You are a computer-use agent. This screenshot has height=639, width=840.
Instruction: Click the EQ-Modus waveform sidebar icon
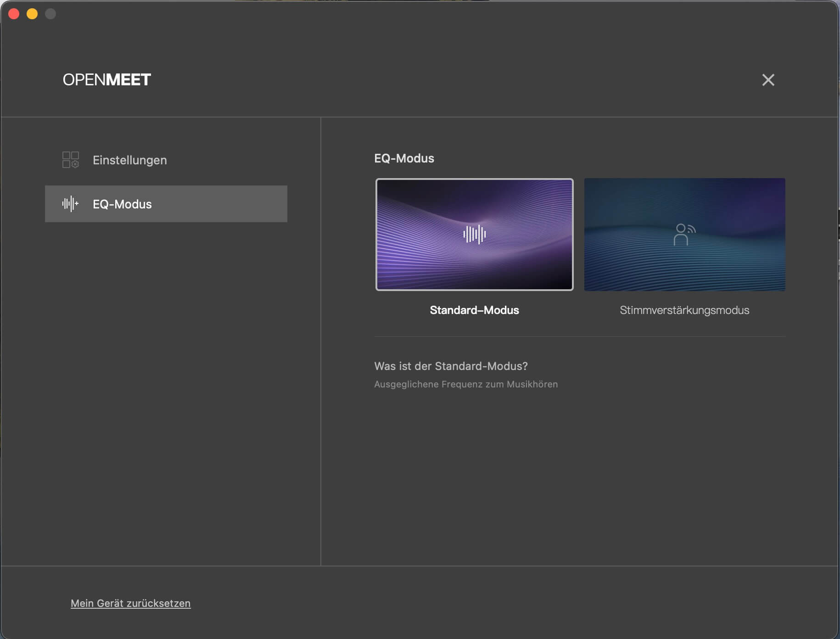pyautogui.click(x=70, y=204)
